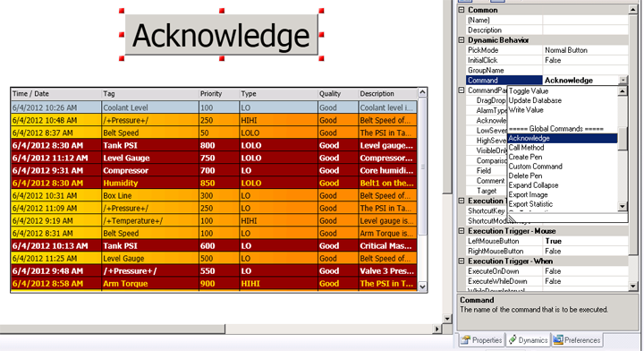Select Custom Command in dropdown list
This screenshot has width=644, height=351.
pyautogui.click(x=535, y=167)
